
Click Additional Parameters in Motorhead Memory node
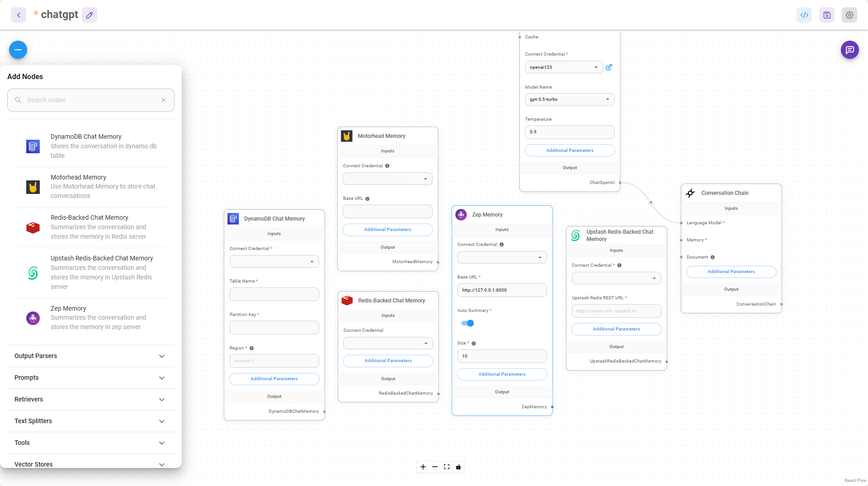pos(387,230)
